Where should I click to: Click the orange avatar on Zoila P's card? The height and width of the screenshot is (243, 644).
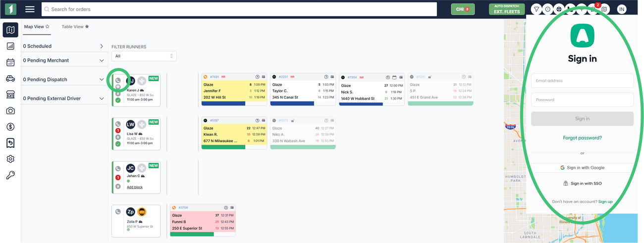pos(142,212)
